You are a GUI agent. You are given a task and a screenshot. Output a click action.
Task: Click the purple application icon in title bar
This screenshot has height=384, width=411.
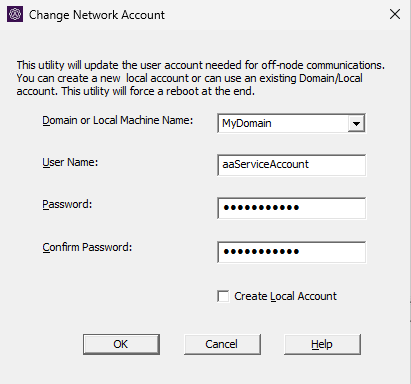pyautogui.click(x=15, y=14)
